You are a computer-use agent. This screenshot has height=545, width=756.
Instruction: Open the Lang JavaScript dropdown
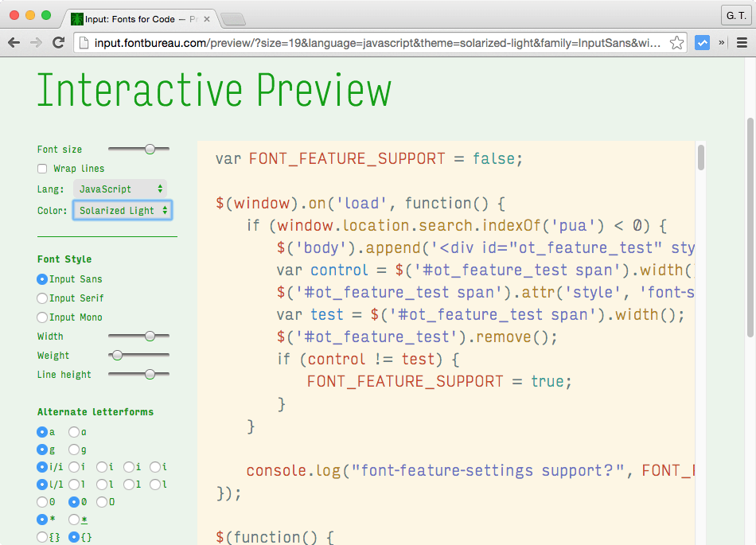pos(120,189)
